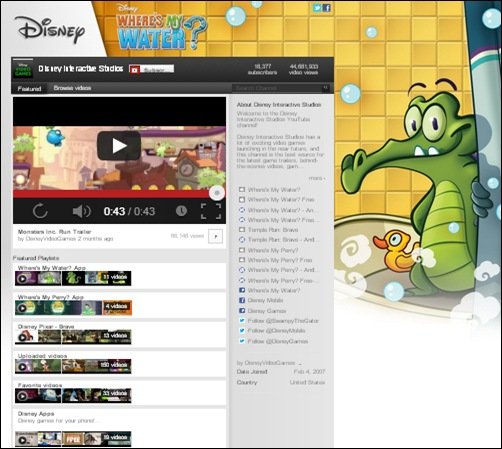
Task: Play the Disney Apps playlist thumbnail strip
Action: 73,439
